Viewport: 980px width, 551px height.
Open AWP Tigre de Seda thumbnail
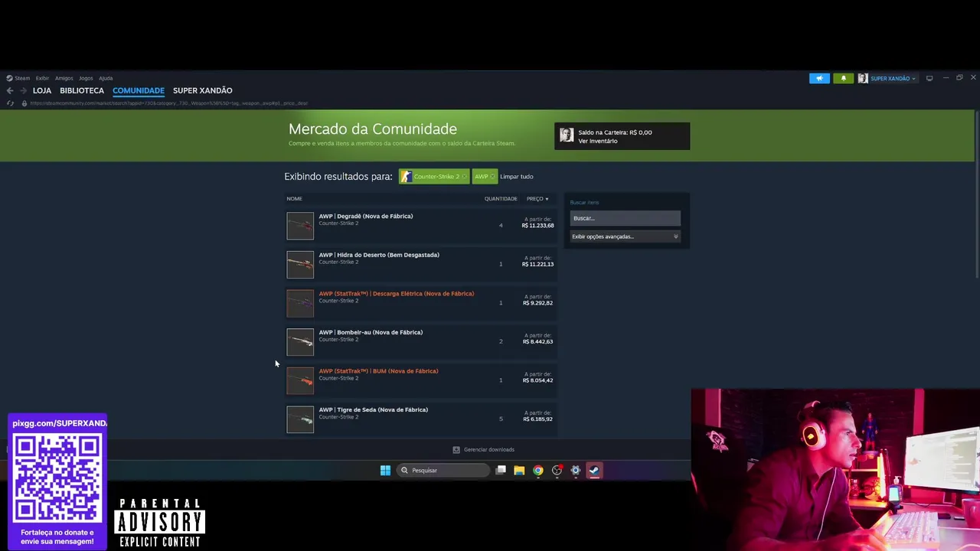(x=300, y=419)
